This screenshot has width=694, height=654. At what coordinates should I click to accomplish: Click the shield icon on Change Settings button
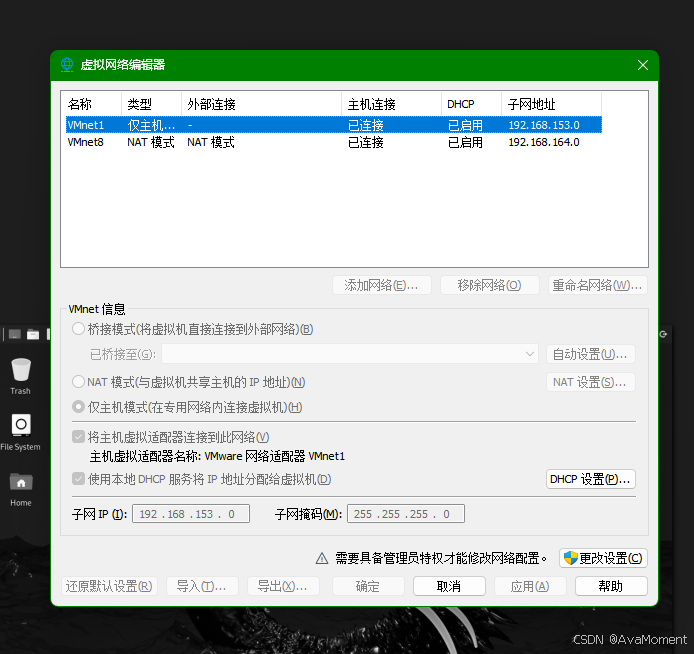[x=571, y=558]
